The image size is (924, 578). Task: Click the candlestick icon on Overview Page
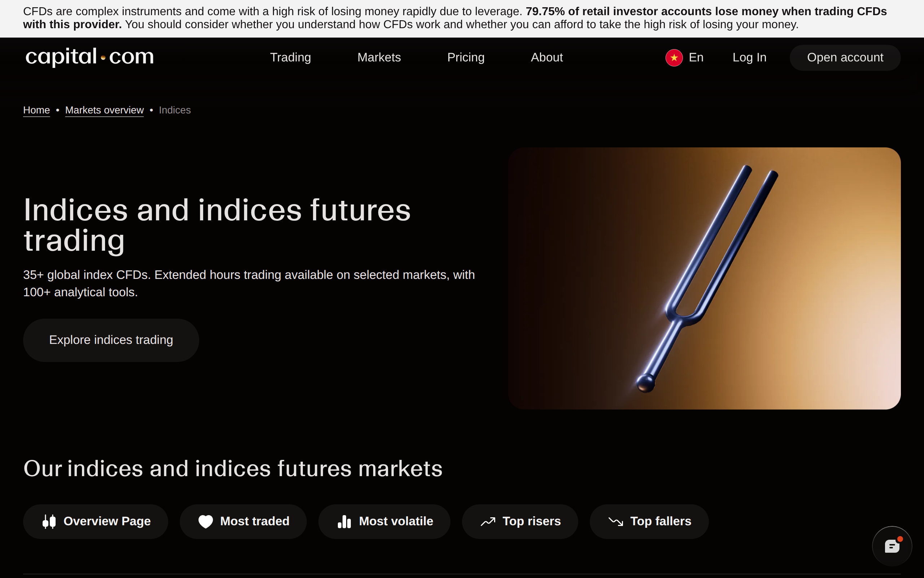point(49,521)
